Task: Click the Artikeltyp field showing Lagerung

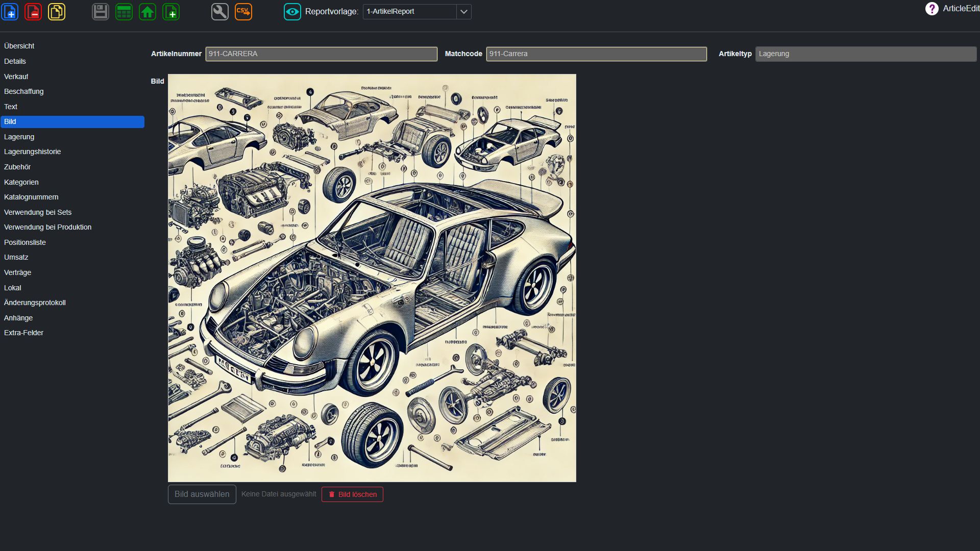Action: [866, 54]
